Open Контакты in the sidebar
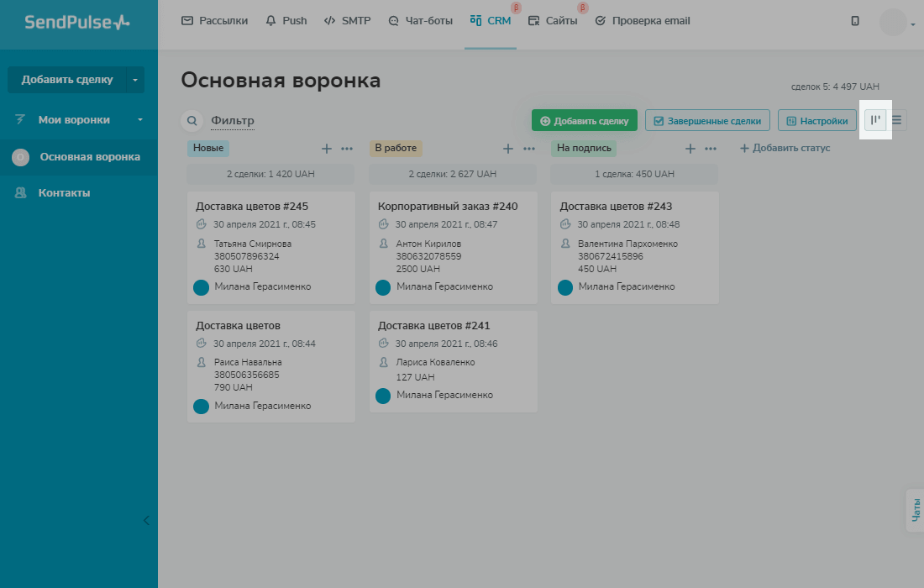The width and height of the screenshot is (924, 588). coord(63,192)
